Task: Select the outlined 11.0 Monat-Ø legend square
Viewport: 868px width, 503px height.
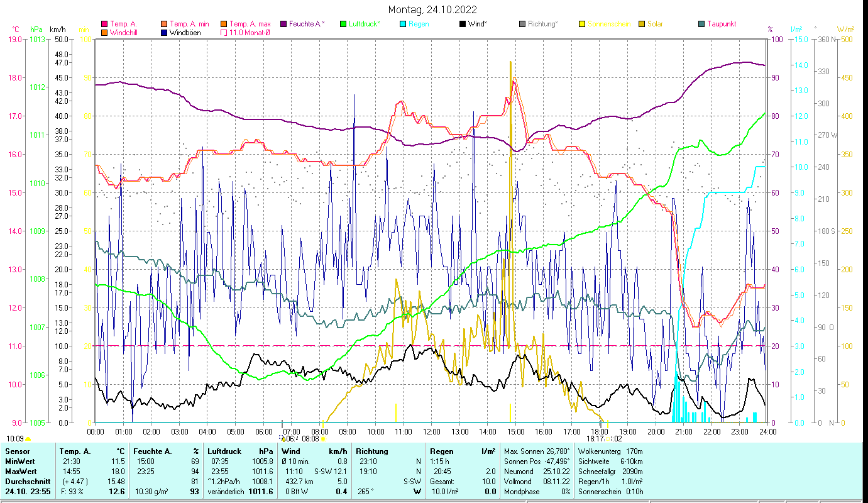Action: point(223,32)
